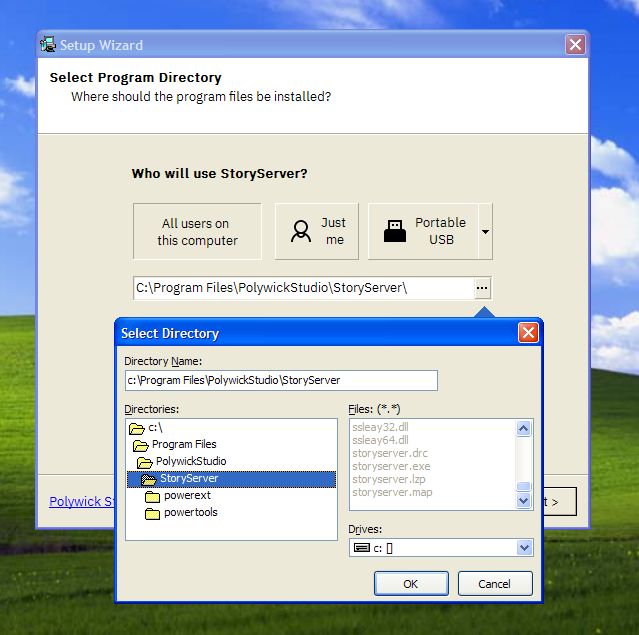The width and height of the screenshot is (639, 635).
Task: Click the c:\ open folder icon
Action: point(137,428)
